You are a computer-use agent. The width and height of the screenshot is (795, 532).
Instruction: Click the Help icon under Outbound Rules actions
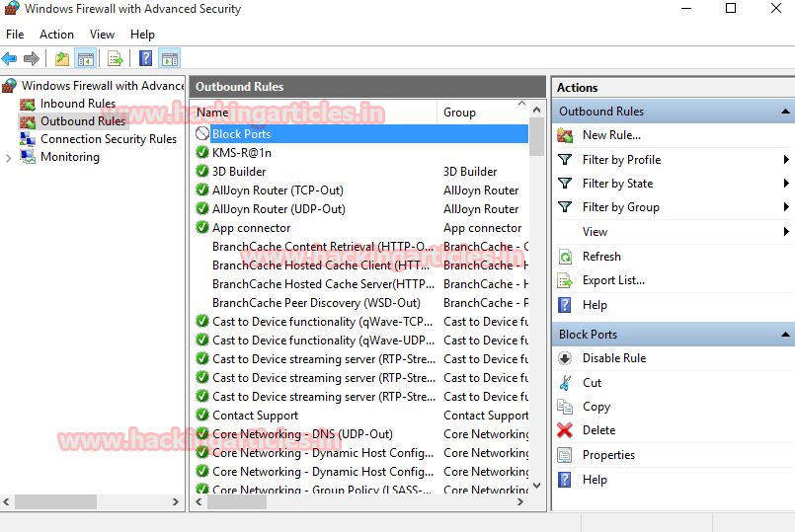[x=565, y=305]
